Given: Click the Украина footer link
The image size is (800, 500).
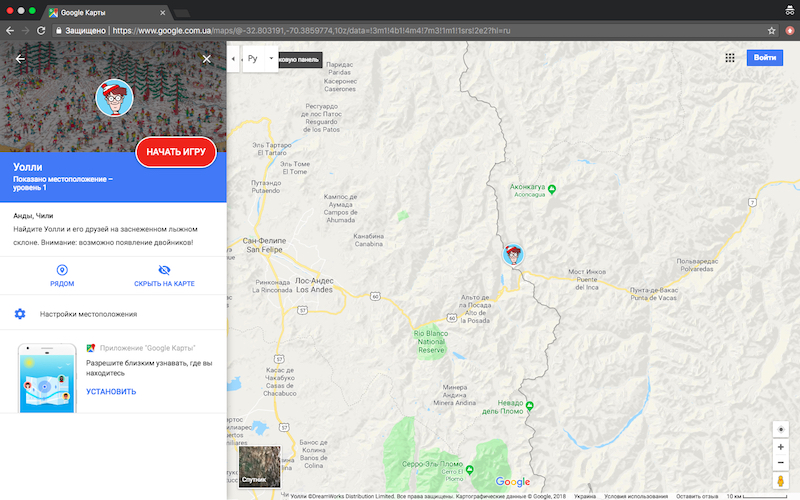Looking at the screenshot, I should 585,496.
